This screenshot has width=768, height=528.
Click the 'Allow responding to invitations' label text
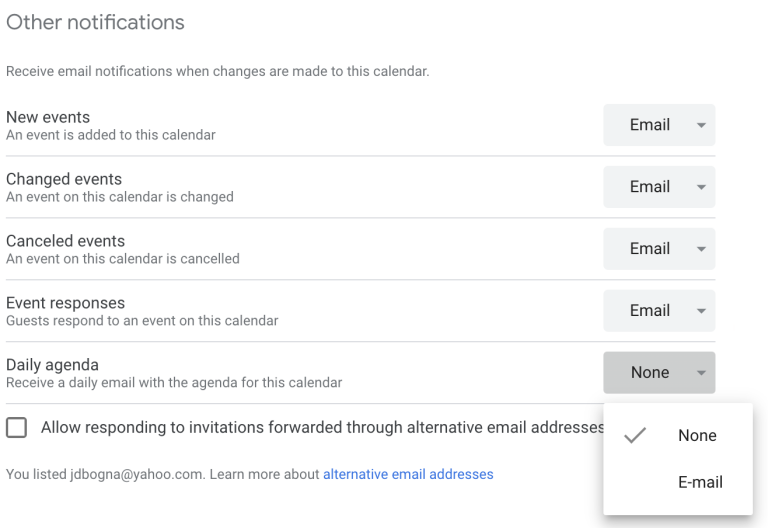322,428
